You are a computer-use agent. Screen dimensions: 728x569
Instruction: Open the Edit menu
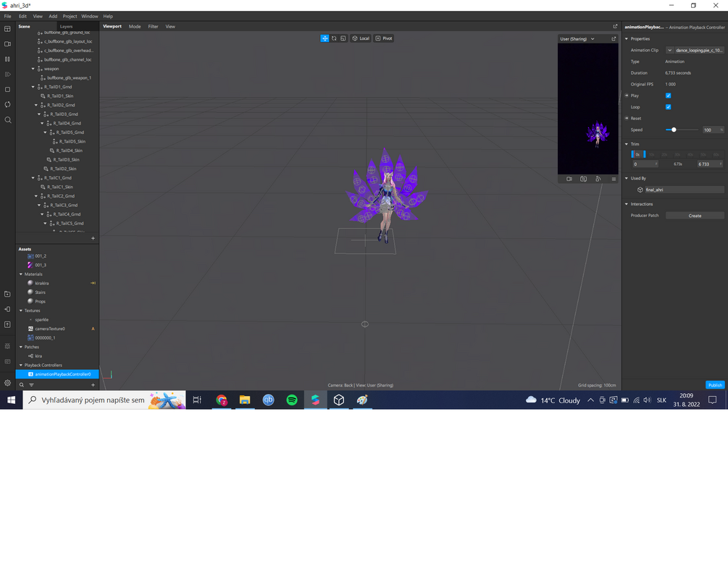(22, 16)
